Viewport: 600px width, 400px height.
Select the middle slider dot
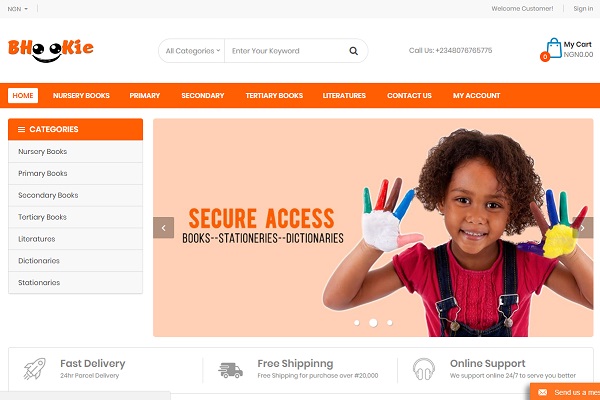[373, 323]
